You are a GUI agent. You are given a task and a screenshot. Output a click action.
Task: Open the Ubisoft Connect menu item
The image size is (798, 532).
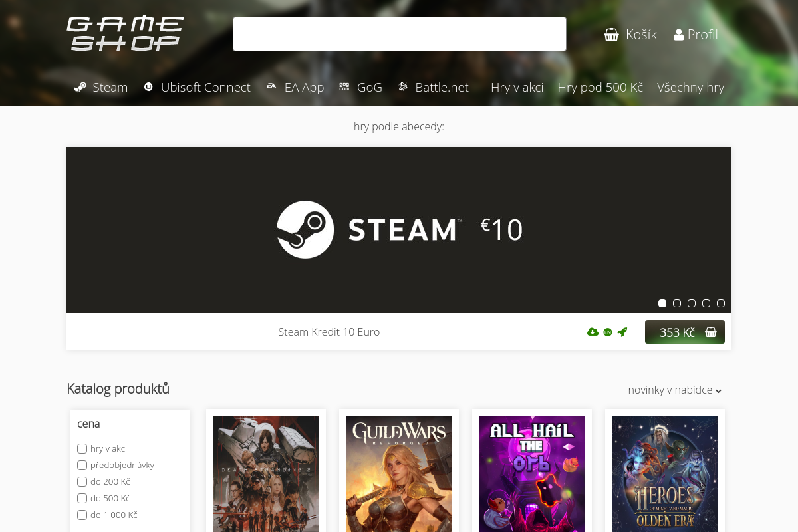[197, 87]
